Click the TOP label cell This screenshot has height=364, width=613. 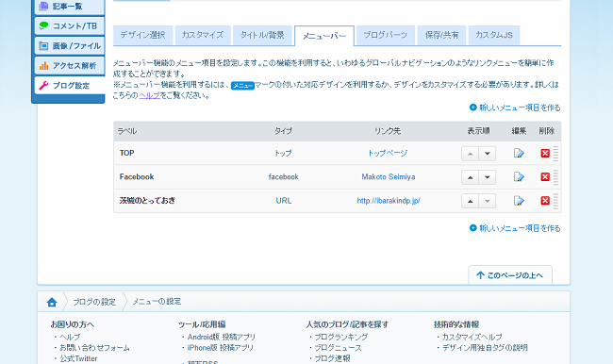tap(126, 154)
